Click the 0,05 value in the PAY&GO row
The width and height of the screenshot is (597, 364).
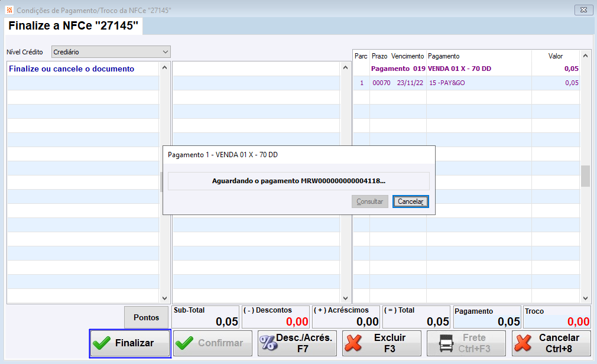572,83
